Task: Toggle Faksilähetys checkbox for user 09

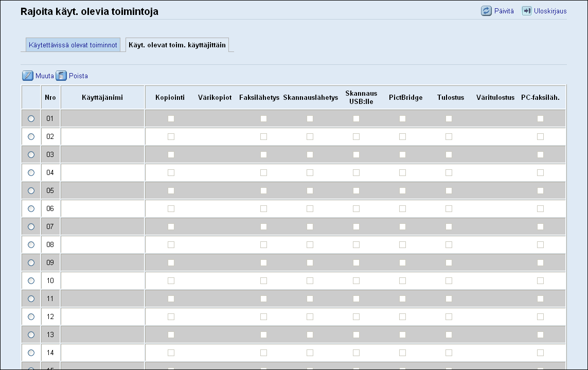Action: coord(263,262)
